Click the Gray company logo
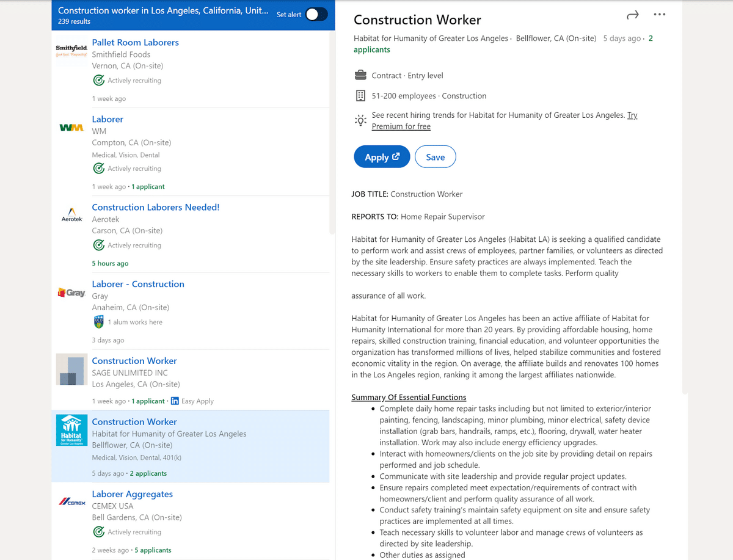 pyautogui.click(x=71, y=293)
